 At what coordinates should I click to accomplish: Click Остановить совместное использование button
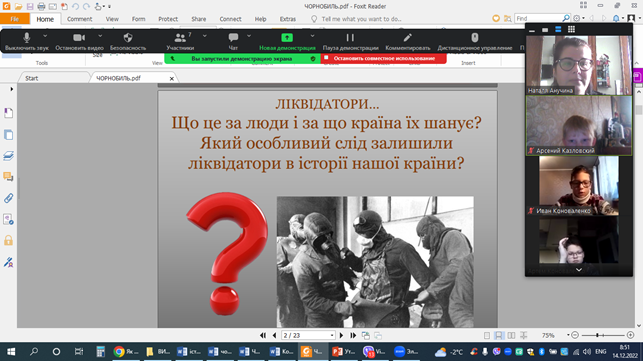coord(384,58)
